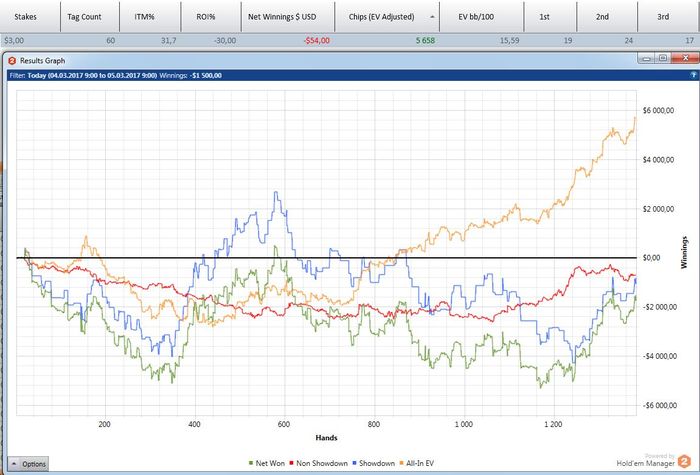Click the 1 200 hands axis label
The width and height of the screenshot is (700, 475).
[553, 424]
